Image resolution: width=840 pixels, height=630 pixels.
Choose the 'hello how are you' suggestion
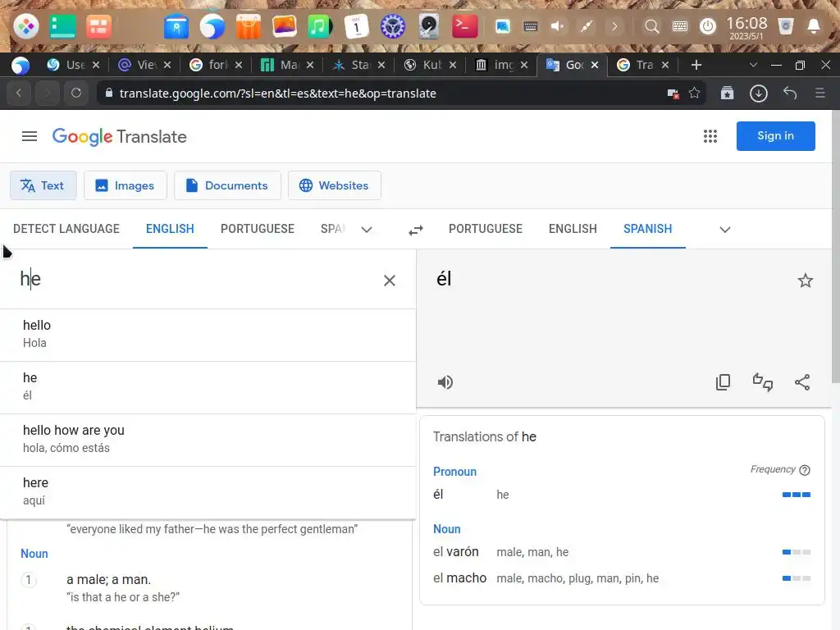coord(208,439)
